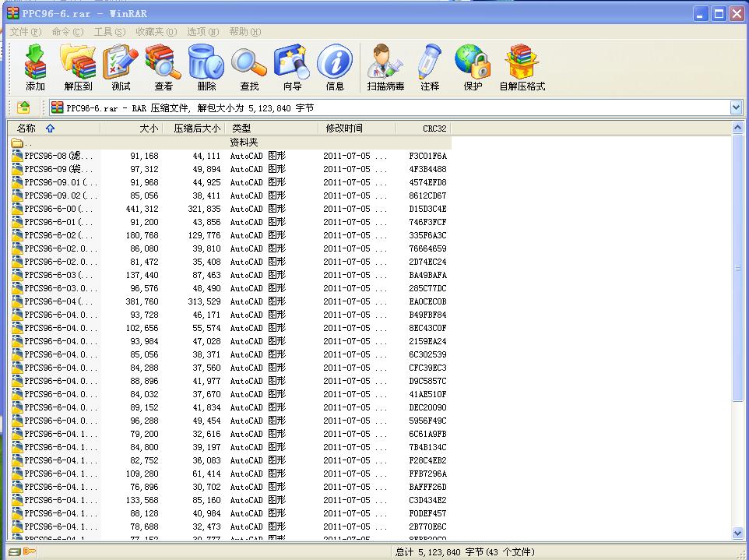Open the address bar dropdown arrow
This screenshot has height=560, width=749.
[x=735, y=107]
